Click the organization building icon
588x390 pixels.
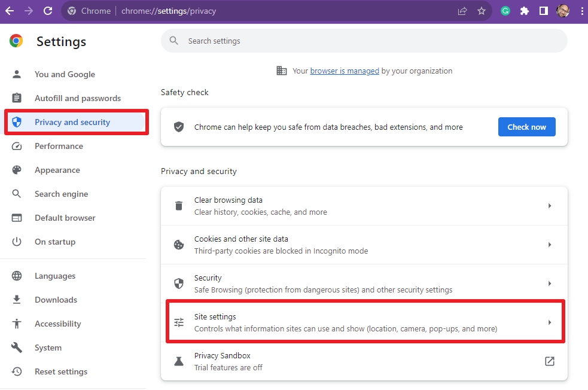coord(282,71)
